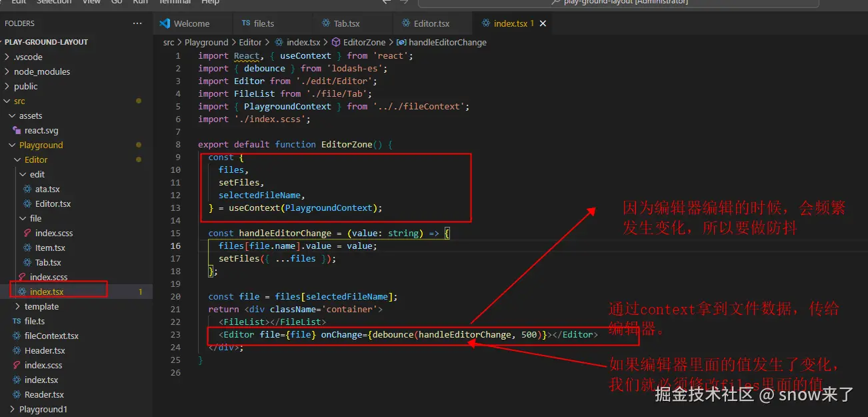Click the React icon beside fileContext.tsx

(x=17, y=336)
